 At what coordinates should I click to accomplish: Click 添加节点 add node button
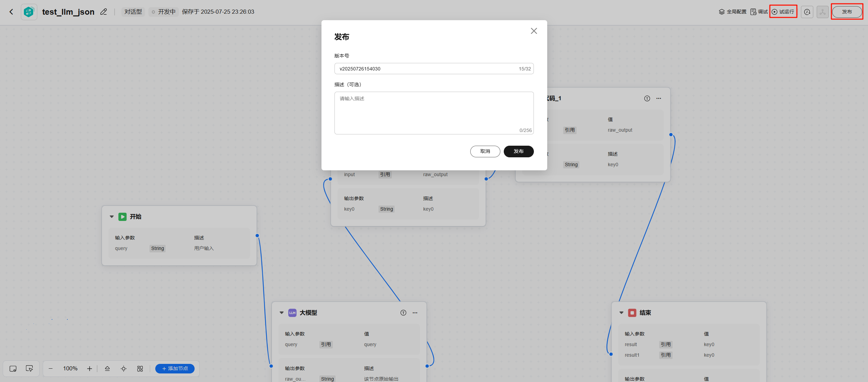175,369
